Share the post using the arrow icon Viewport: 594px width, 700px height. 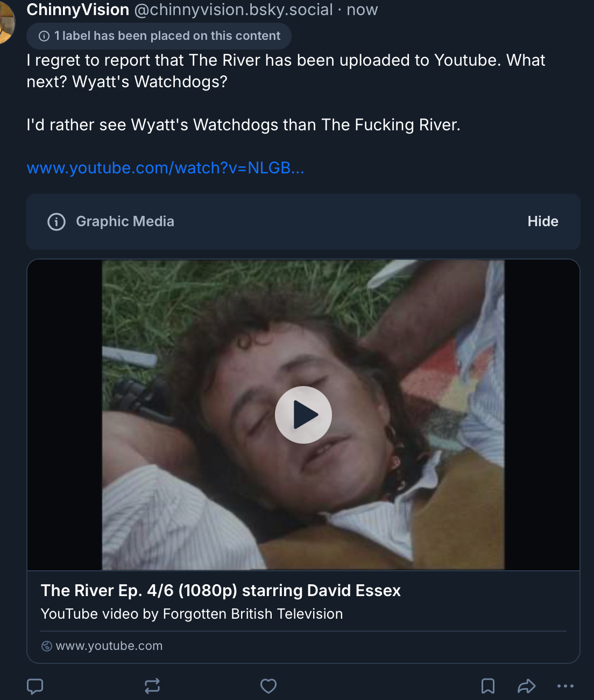point(526,686)
